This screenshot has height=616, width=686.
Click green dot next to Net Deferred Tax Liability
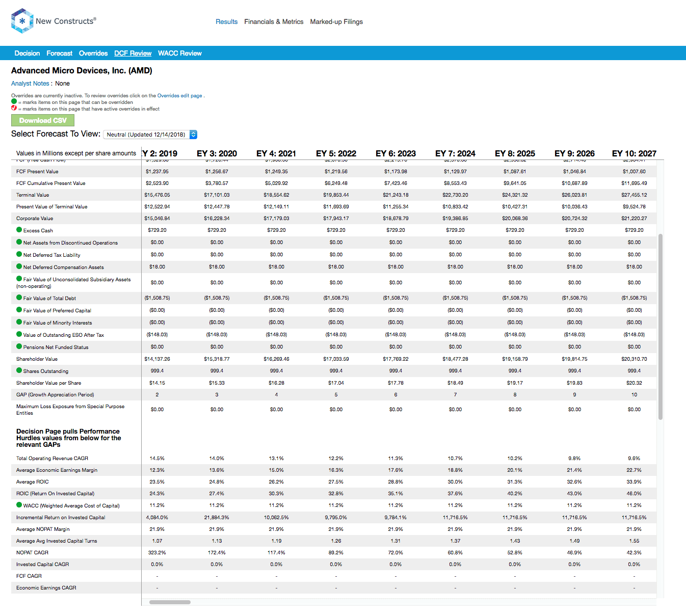click(x=19, y=254)
